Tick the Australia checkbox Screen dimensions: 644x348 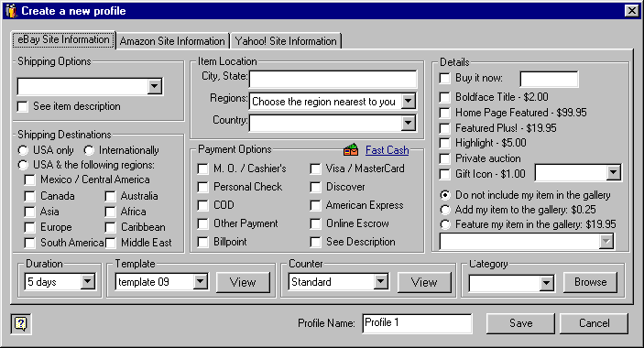tap(110, 196)
